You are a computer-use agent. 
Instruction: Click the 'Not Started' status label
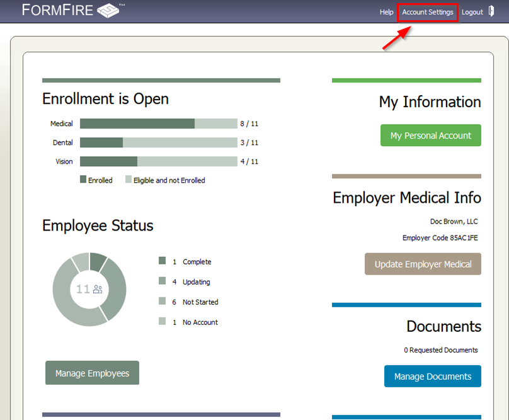tap(200, 302)
